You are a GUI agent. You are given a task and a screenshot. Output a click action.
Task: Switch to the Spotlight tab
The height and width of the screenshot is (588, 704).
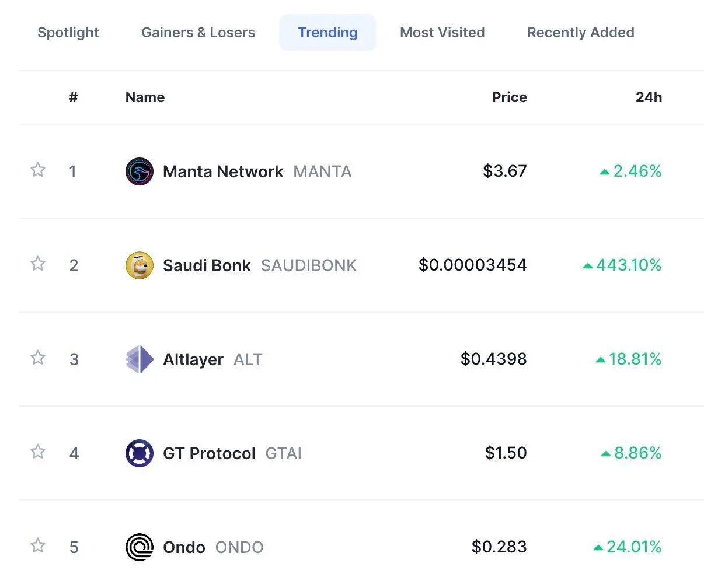[68, 33]
